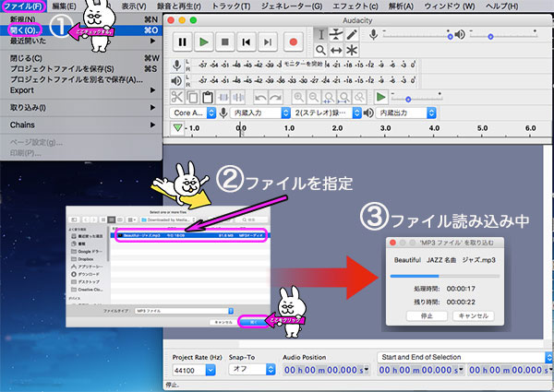This screenshot has height=392, width=554.
Task: Open the トラック(T) menu
Action: 231,6
